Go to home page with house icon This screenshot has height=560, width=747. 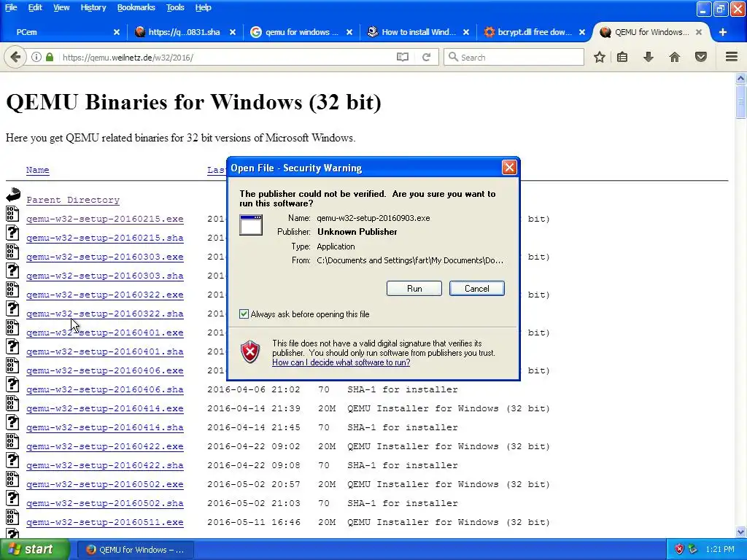(675, 57)
